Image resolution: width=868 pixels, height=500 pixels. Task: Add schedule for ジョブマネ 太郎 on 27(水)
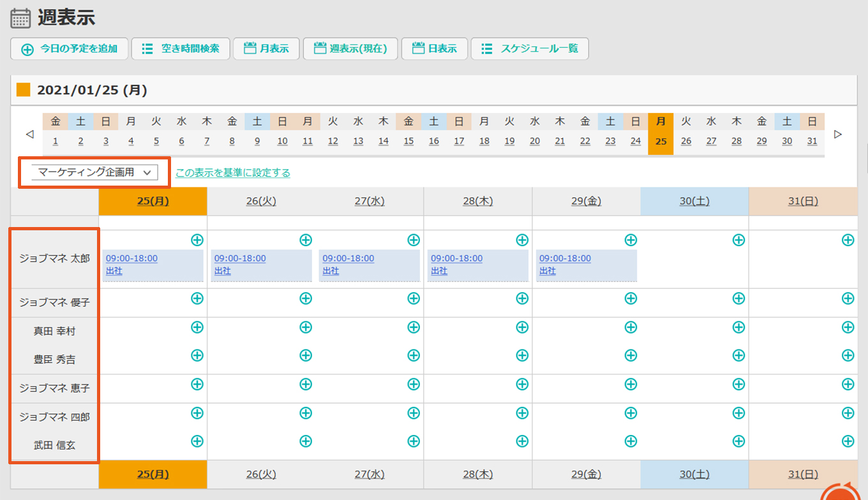(414, 240)
